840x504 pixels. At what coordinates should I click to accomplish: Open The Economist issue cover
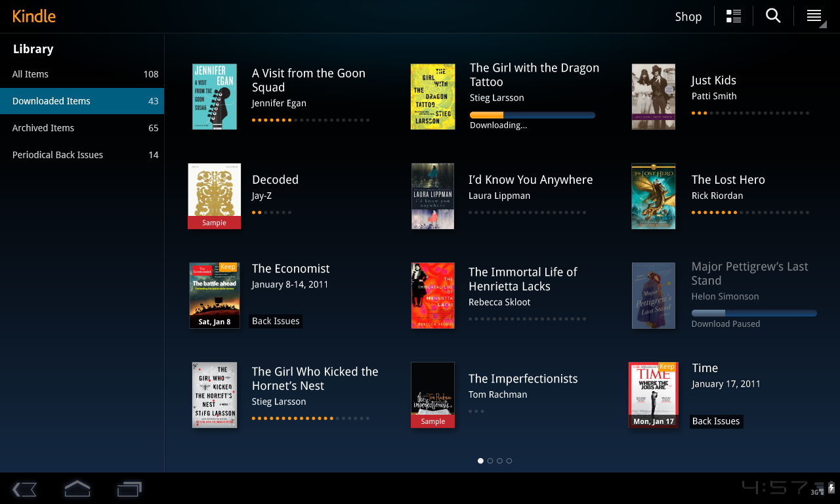pyautogui.click(x=215, y=295)
